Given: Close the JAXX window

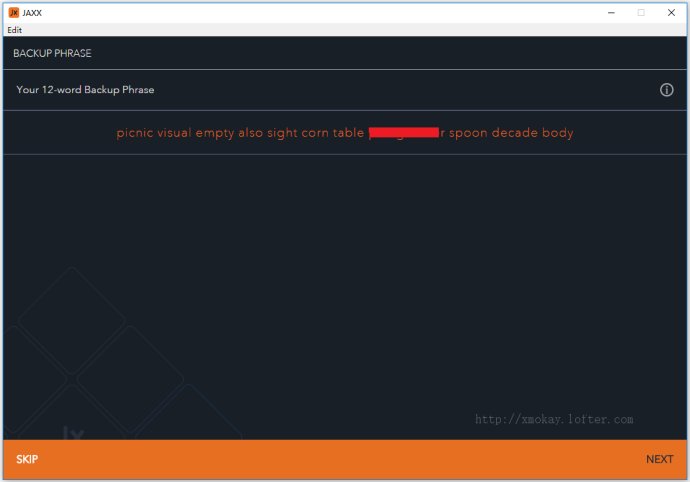Looking at the screenshot, I should (x=671, y=13).
